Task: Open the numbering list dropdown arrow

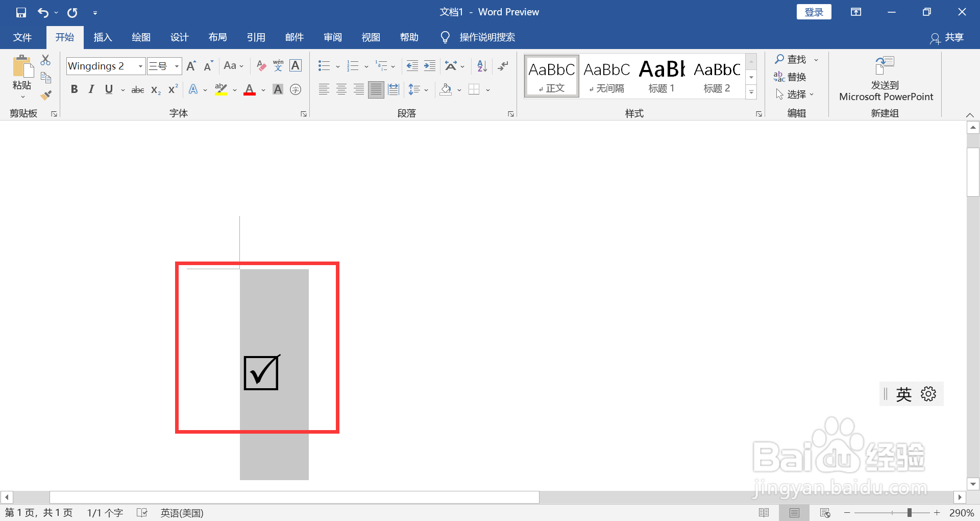Action: [366, 66]
